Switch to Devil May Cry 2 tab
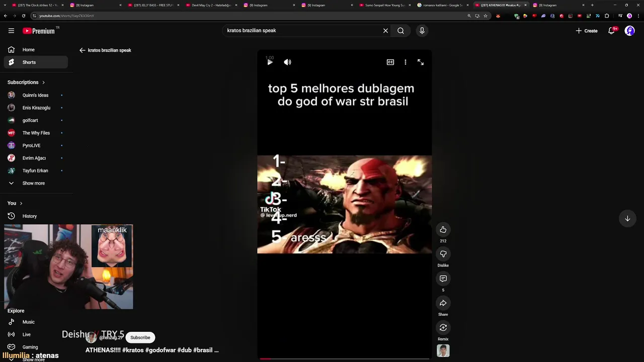Image resolution: width=644 pixels, height=362 pixels. 210,5
